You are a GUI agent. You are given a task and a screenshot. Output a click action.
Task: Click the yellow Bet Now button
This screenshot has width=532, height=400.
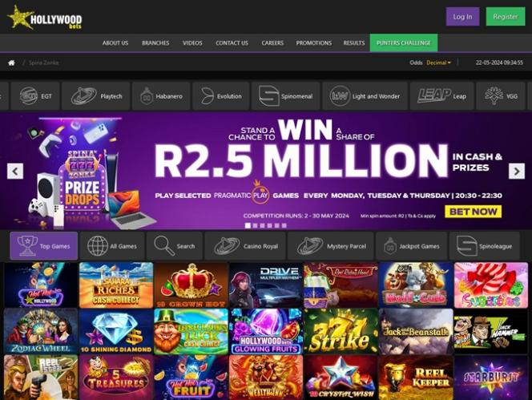(x=473, y=212)
